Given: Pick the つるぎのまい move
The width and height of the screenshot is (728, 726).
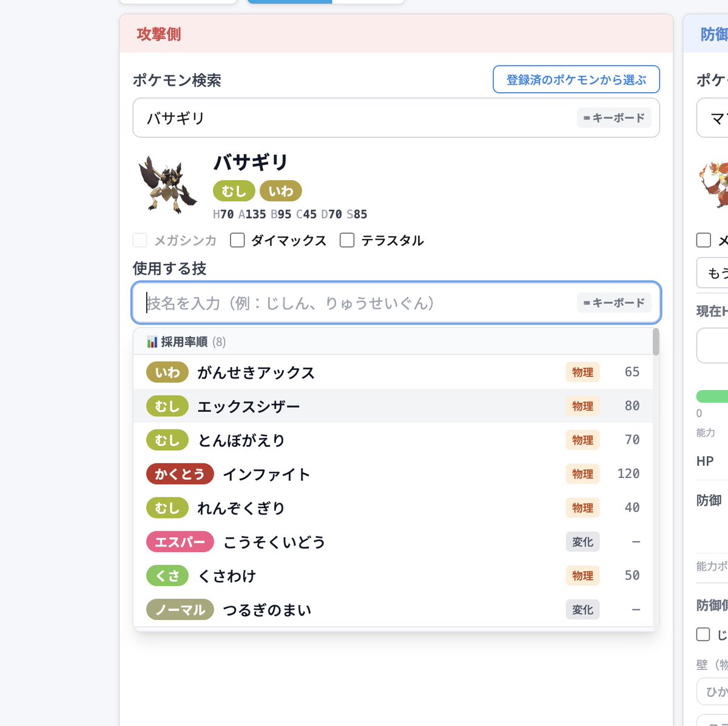Looking at the screenshot, I should [393, 610].
